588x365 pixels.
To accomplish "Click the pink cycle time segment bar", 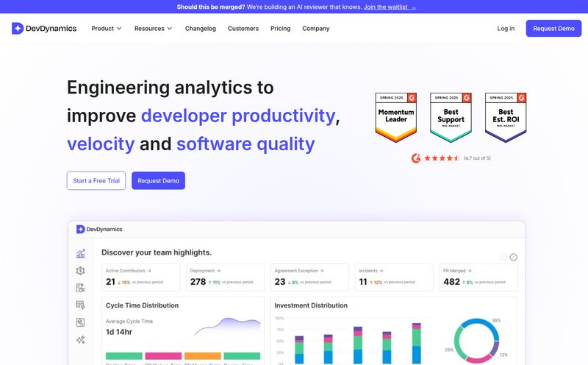I will point(163,355).
